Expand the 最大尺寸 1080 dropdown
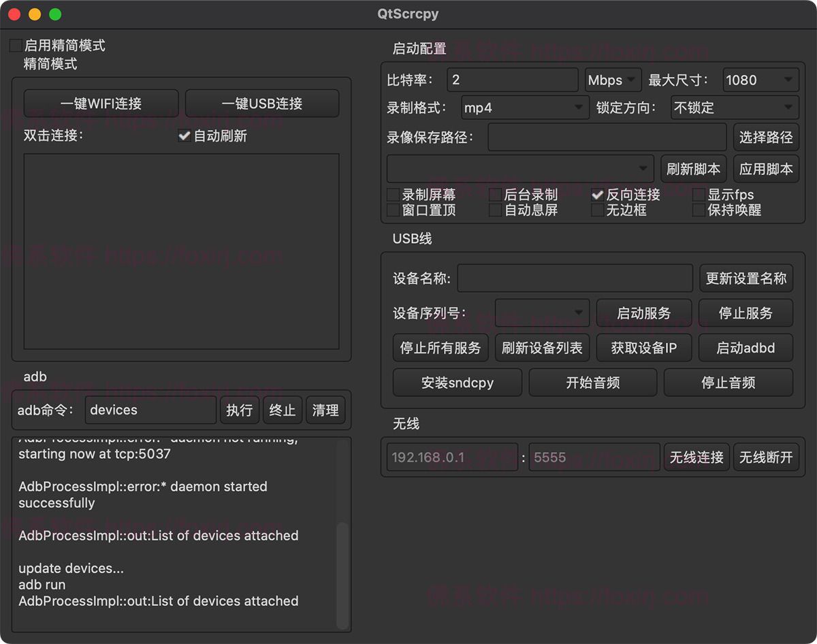The image size is (817, 644). 760,80
